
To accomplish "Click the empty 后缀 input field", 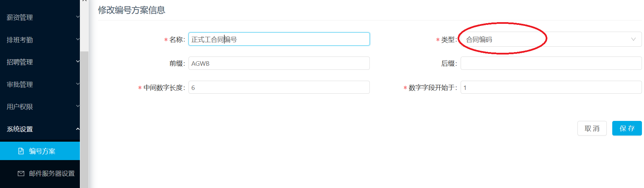I will tap(551, 63).
